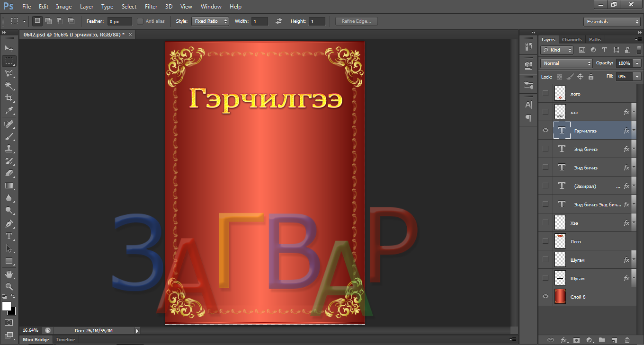Viewport: 644px width, 345px height.
Task: Hide the Гэрчилгээ text layer
Action: 546,131
